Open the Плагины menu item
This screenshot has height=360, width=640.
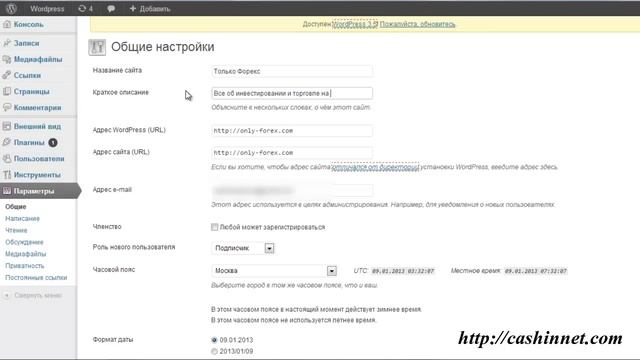(29, 142)
